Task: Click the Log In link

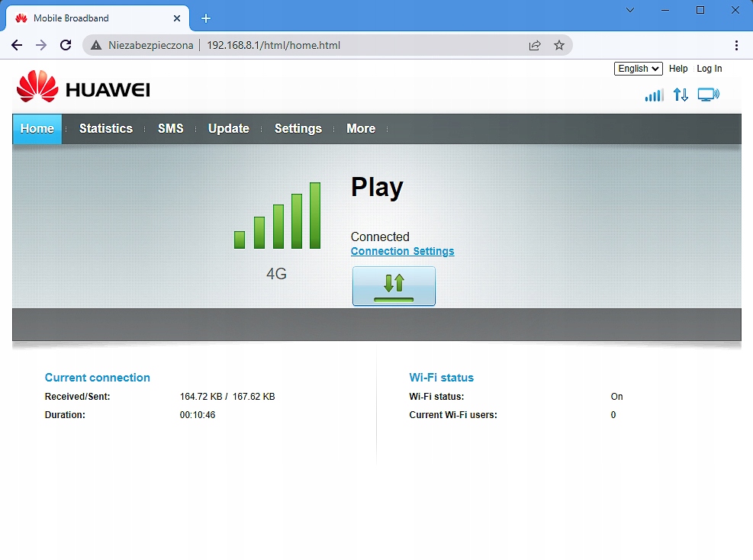Action: click(x=709, y=69)
